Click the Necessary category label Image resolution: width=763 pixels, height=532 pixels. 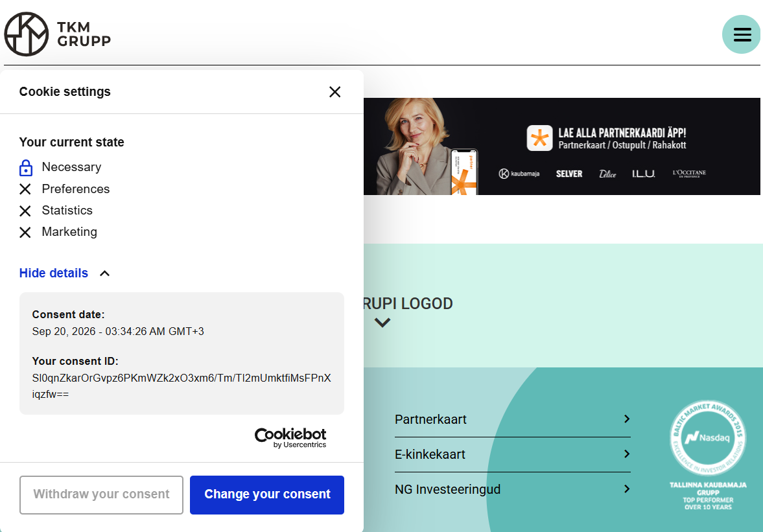click(71, 167)
